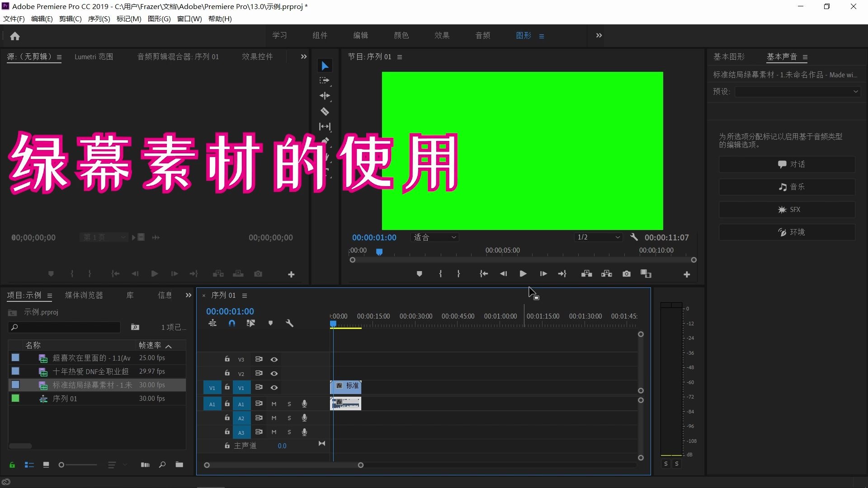Open the 序列 01 timeline panel menu
The width and height of the screenshot is (868, 488).
(x=245, y=296)
